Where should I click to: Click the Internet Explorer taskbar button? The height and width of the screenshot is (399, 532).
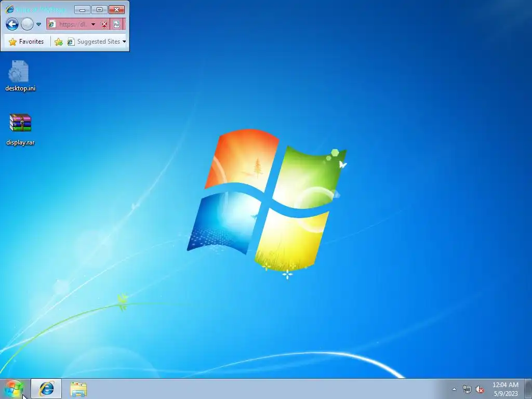[46, 389]
